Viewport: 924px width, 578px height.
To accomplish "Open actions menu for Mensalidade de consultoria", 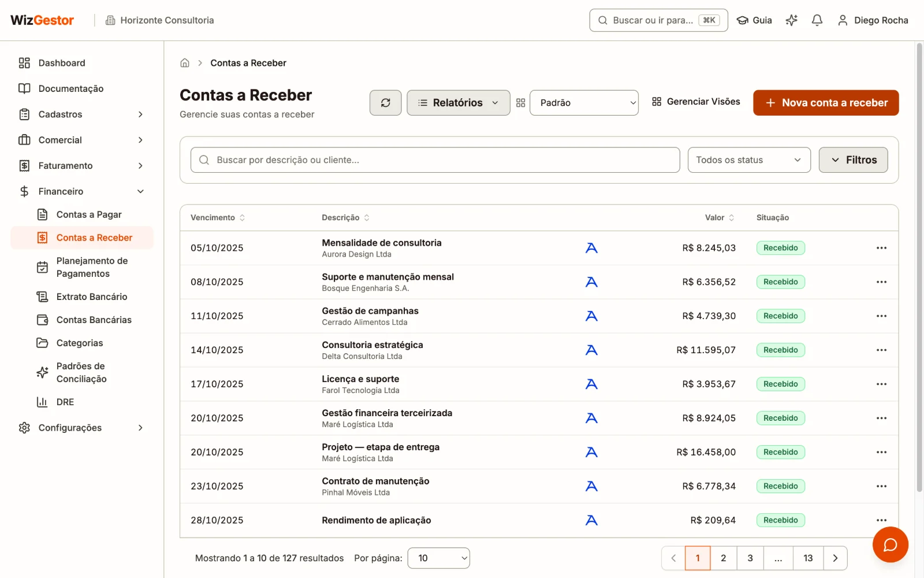I will 881,248.
